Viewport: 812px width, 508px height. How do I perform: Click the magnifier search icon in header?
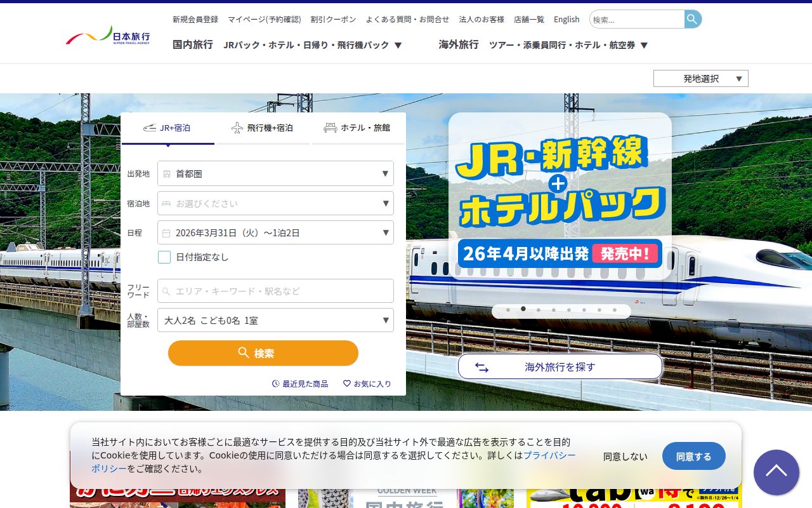click(693, 19)
